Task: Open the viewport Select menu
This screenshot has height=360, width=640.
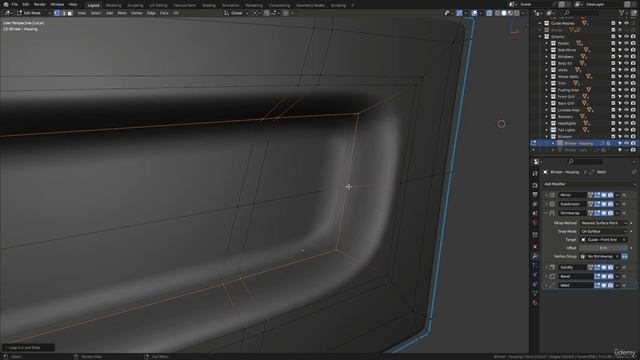Action: (96, 13)
